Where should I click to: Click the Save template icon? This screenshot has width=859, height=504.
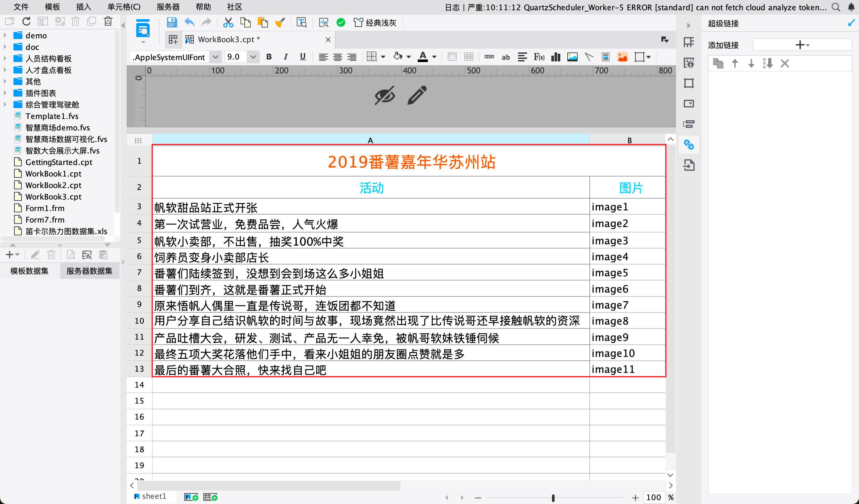[171, 22]
